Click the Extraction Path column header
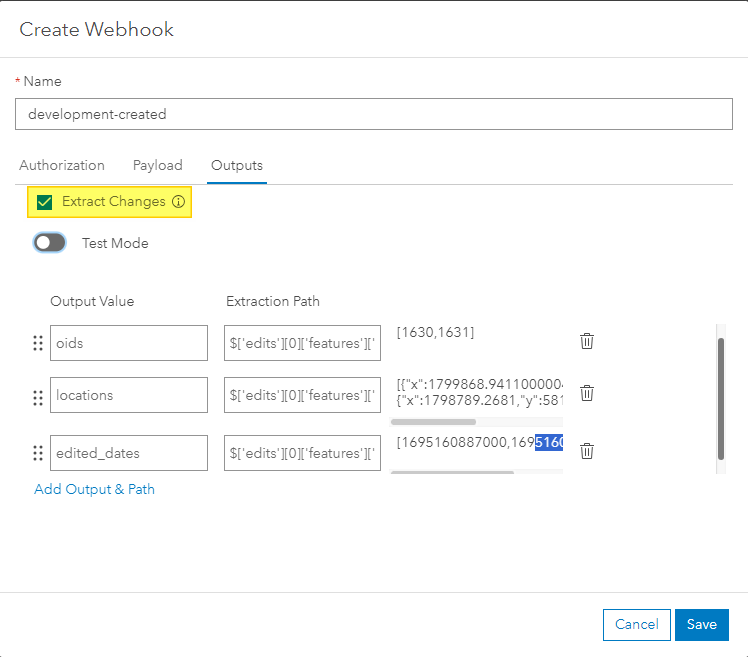Viewport: 748px width, 657px height. (x=273, y=302)
